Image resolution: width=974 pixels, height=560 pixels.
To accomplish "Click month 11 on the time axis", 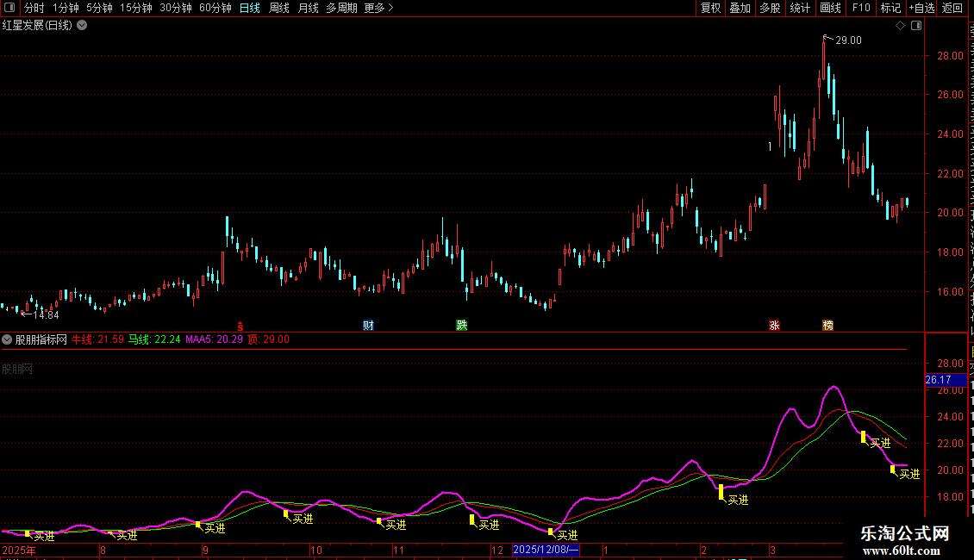I will pos(398,550).
